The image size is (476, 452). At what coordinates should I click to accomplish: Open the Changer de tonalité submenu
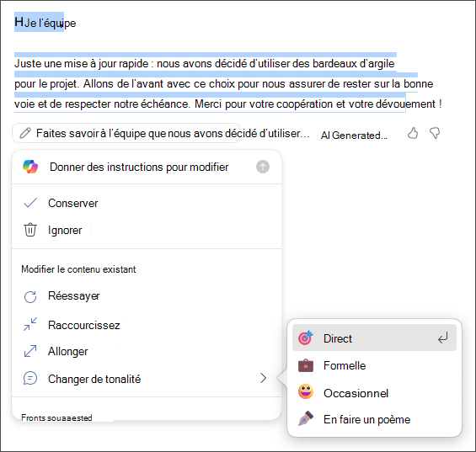click(147, 379)
